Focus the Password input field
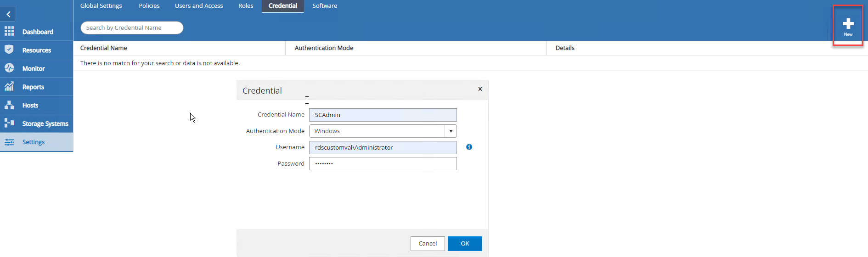The image size is (868, 257). click(x=383, y=164)
